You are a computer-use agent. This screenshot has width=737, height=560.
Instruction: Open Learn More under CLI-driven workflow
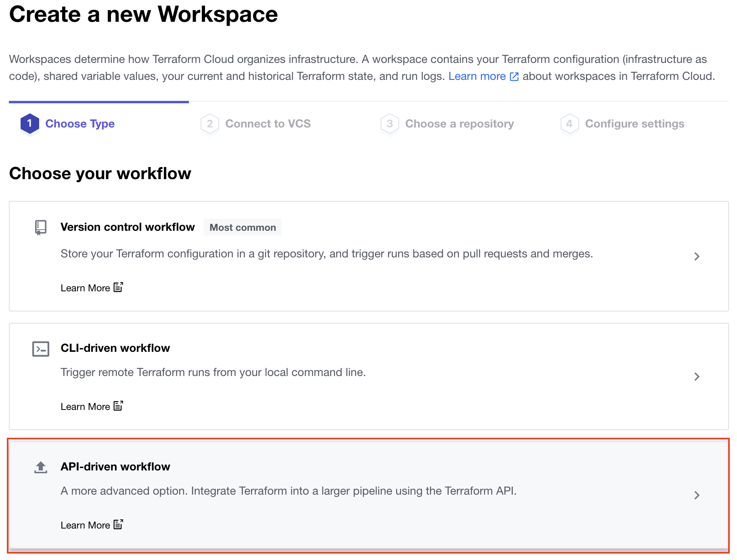pos(85,407)
